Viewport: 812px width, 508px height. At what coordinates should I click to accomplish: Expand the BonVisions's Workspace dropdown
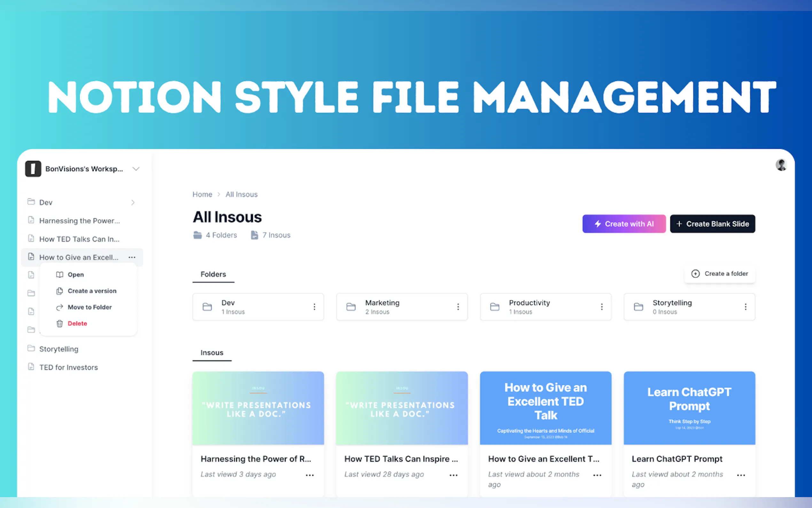pos(136,169)
